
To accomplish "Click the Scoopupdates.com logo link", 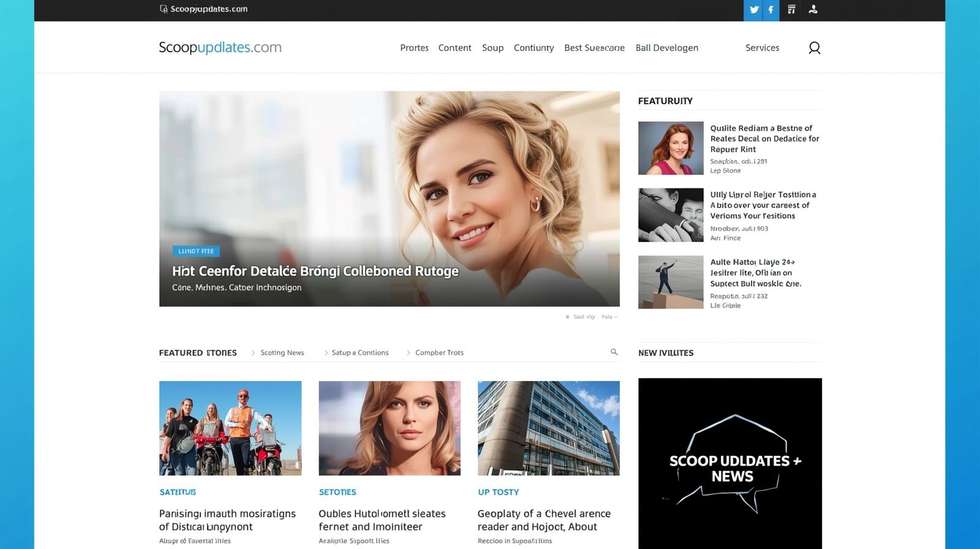I will [220, 48].
